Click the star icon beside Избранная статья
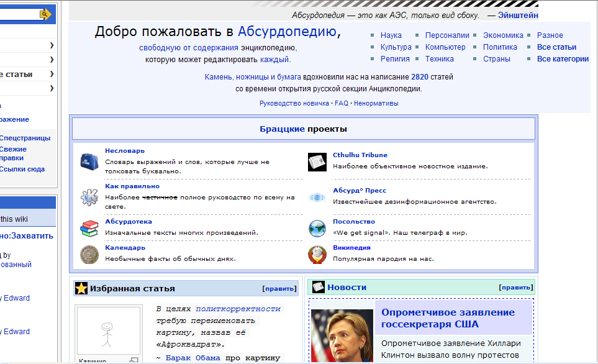Screen dimensions: 598x364 pyautogui.click(x=81, y=288)
